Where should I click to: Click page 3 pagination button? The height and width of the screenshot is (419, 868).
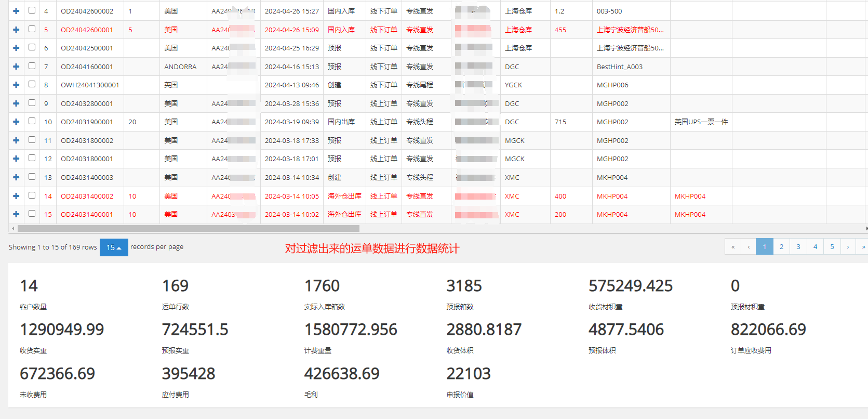click(x=798, y=247)
